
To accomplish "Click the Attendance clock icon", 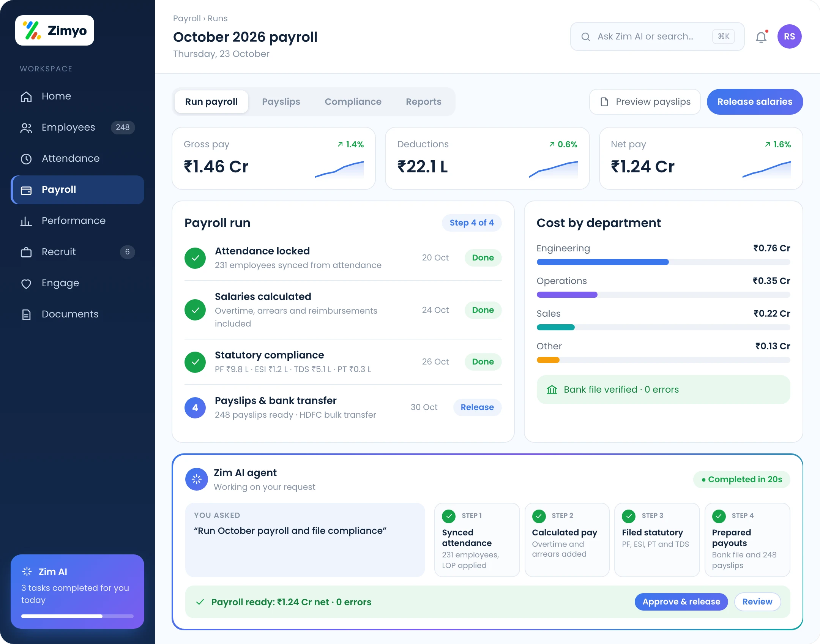I will point(26,159).
